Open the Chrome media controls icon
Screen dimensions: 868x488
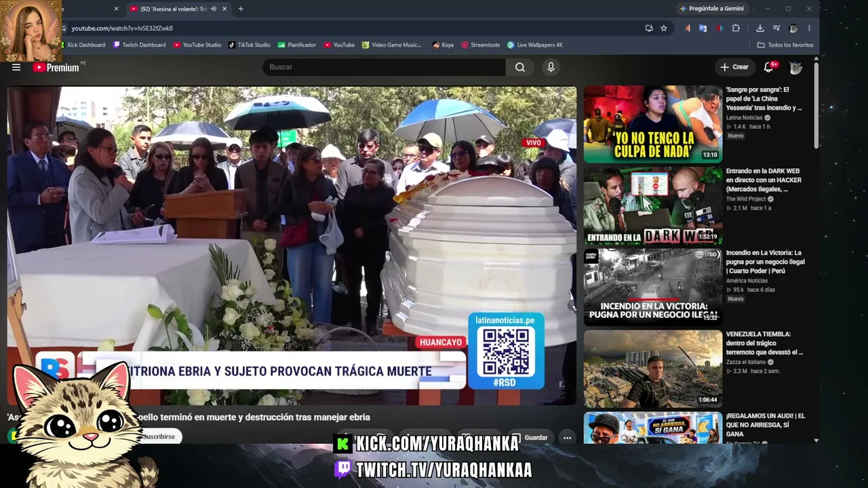(776, 28)
